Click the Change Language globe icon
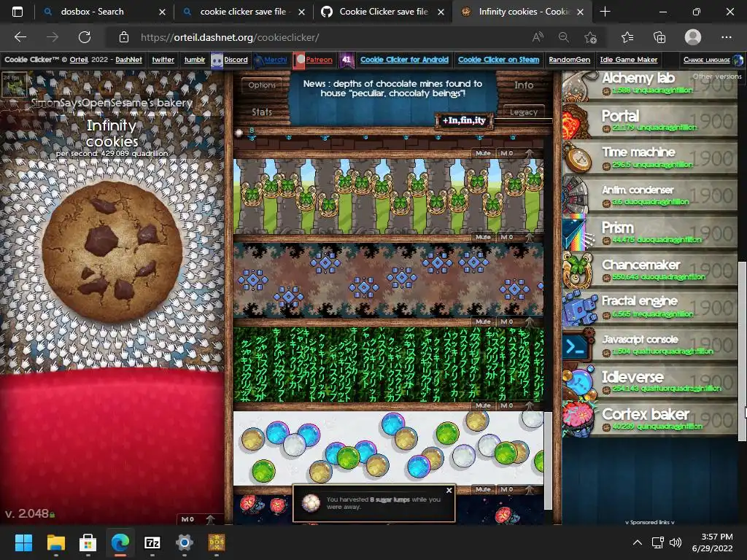The image size is (747, 560). point(738,60)
